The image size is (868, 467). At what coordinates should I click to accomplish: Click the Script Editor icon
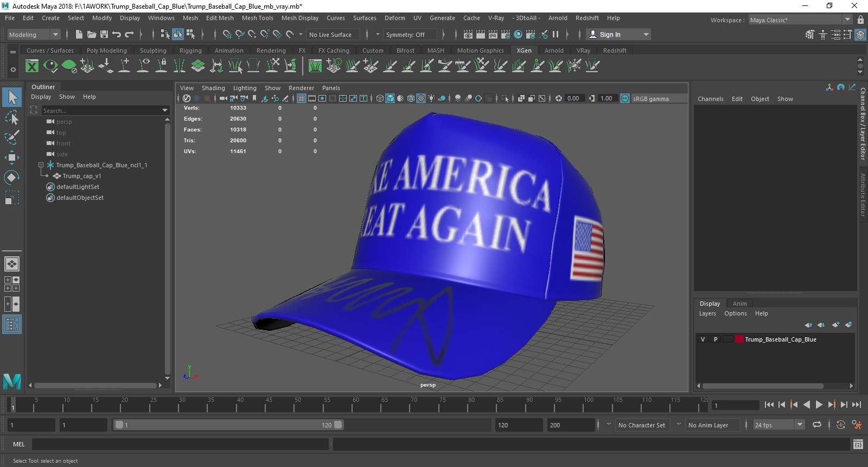click(858, 444)
